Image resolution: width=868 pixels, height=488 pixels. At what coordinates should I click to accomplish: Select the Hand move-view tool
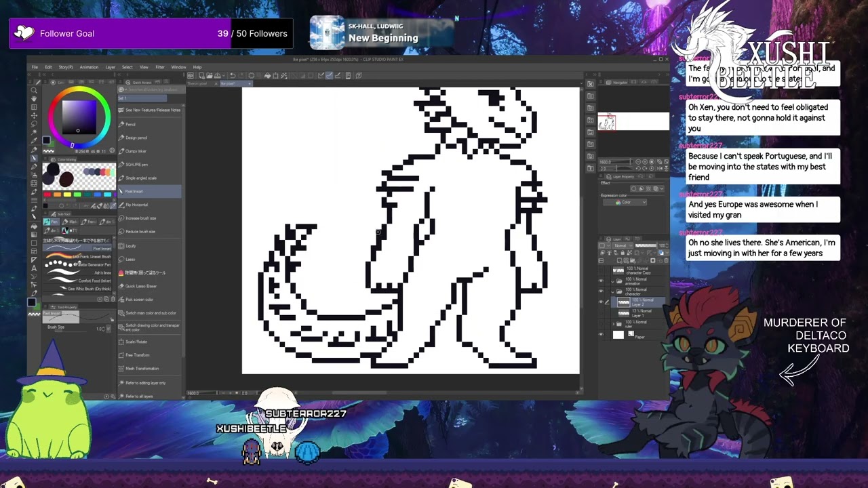coord(34,98)
